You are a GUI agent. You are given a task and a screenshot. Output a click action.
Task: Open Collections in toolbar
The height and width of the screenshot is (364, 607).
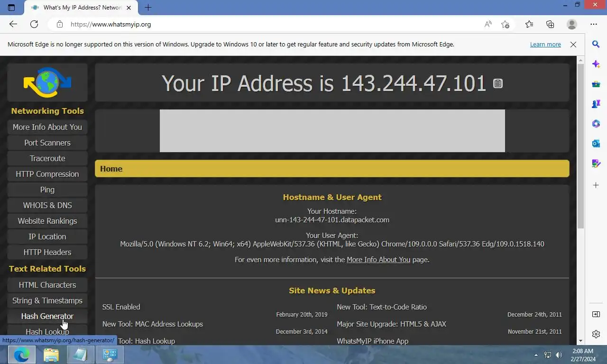pyautogui.click(x=550, y=24)
